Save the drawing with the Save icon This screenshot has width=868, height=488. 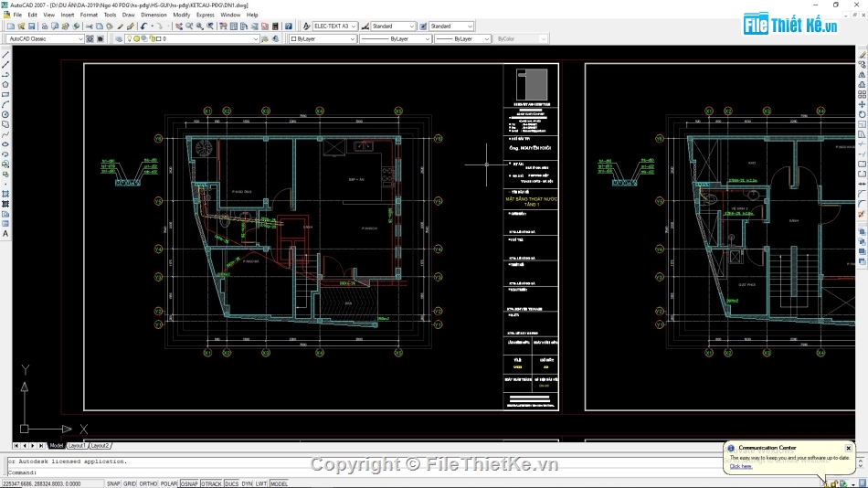point(32,26)
